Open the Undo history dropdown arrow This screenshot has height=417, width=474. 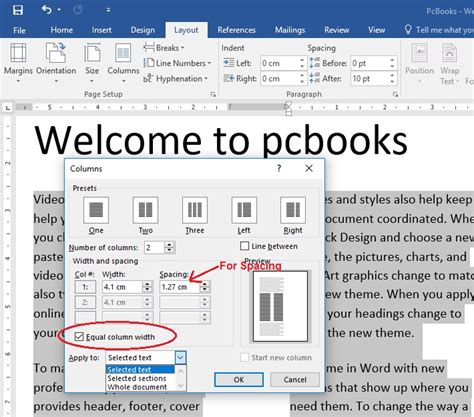[x=59, y=10]
